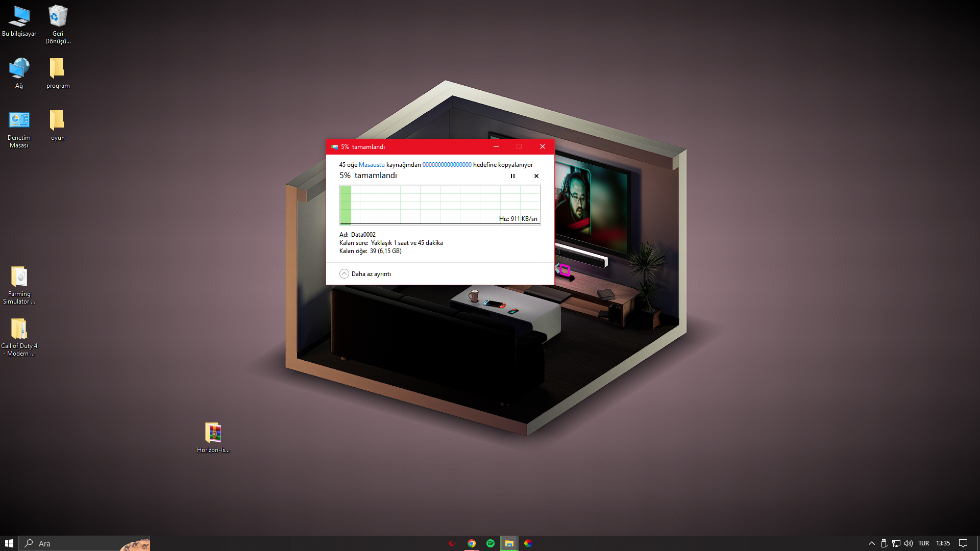980x551 pixels.
Task: Open the 0000000000000000 destination link
Action: click(x=447, y=165)
